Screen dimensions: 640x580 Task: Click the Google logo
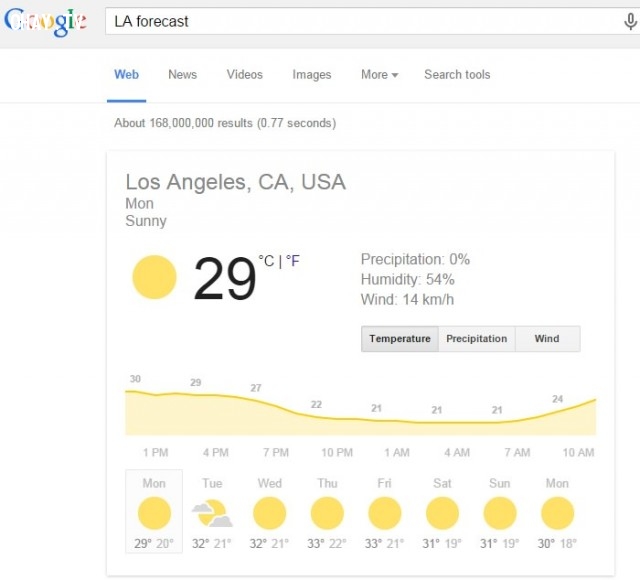45,22
